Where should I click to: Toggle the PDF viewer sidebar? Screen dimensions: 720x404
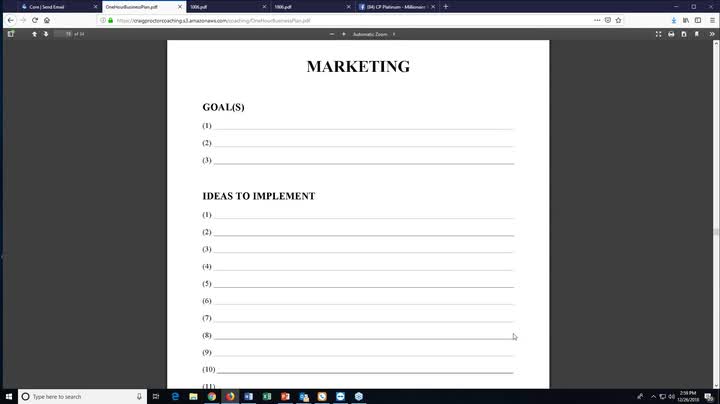(x=11, y=34)
